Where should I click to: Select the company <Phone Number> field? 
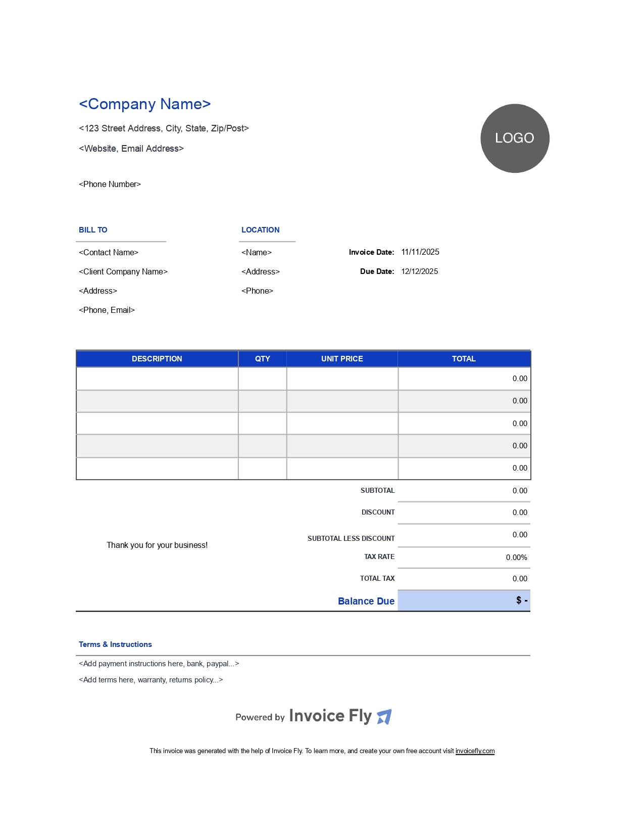110,184
